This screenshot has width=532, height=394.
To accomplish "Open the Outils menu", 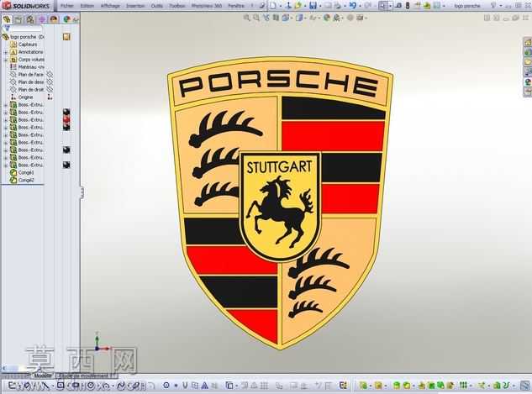I will 157,6.
